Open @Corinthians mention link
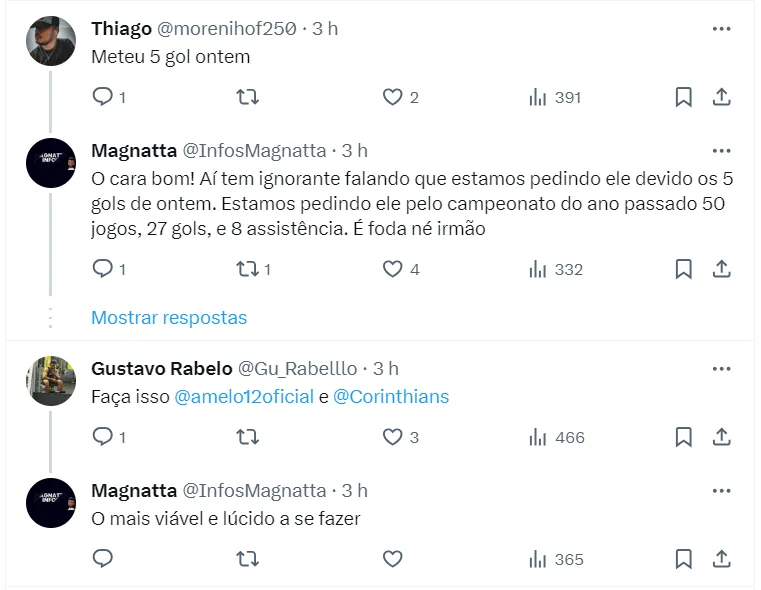 tap(391, 397)
